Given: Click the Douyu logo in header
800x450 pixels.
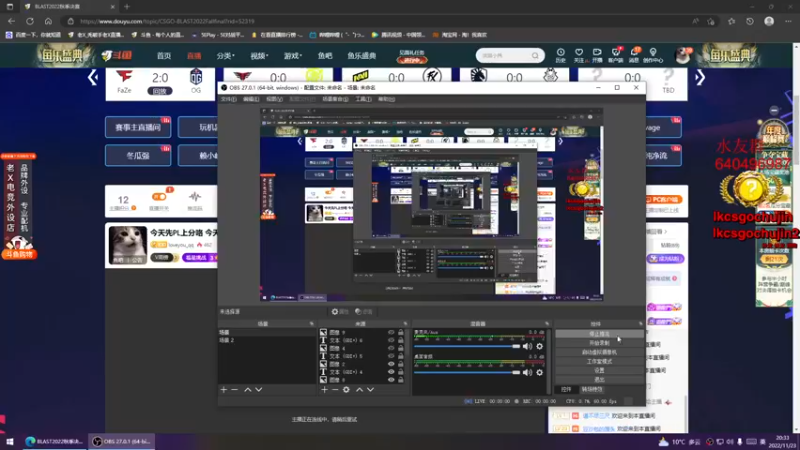Looking at the screenshot, I should point(117,55).
